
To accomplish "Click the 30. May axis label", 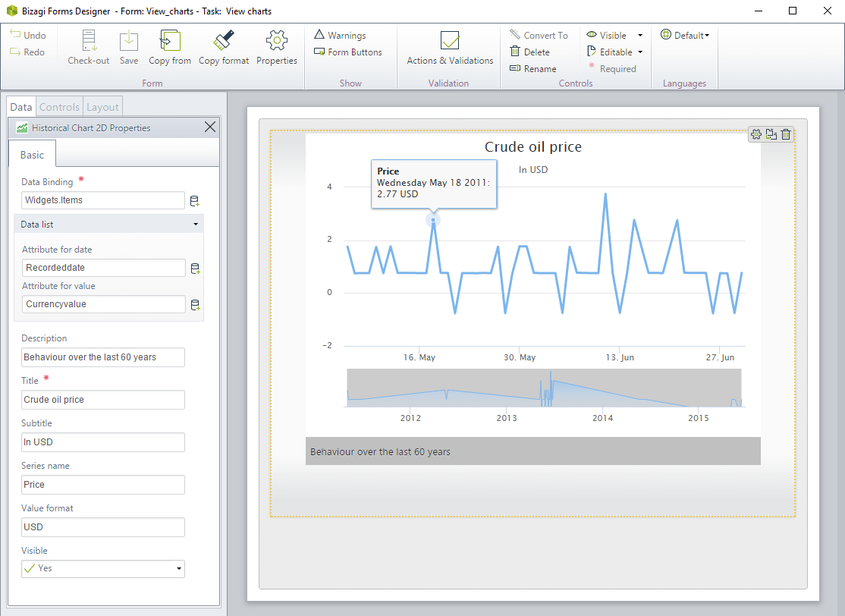I will tap(520, 357).
